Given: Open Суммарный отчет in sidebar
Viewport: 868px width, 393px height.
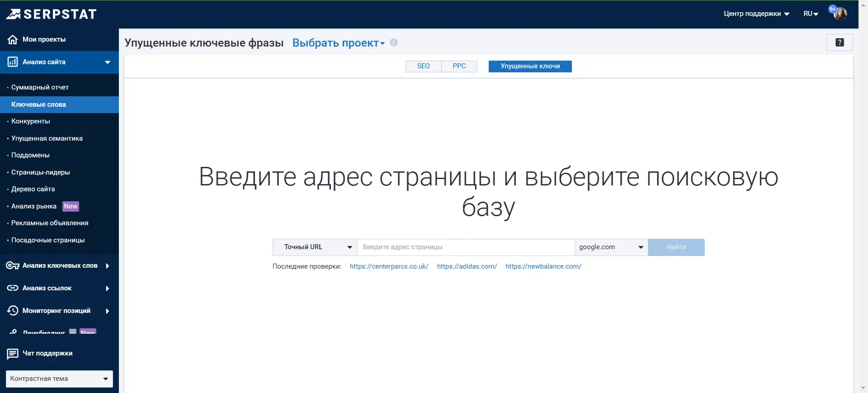Looking at the screenshot, I should click(40, 87).
